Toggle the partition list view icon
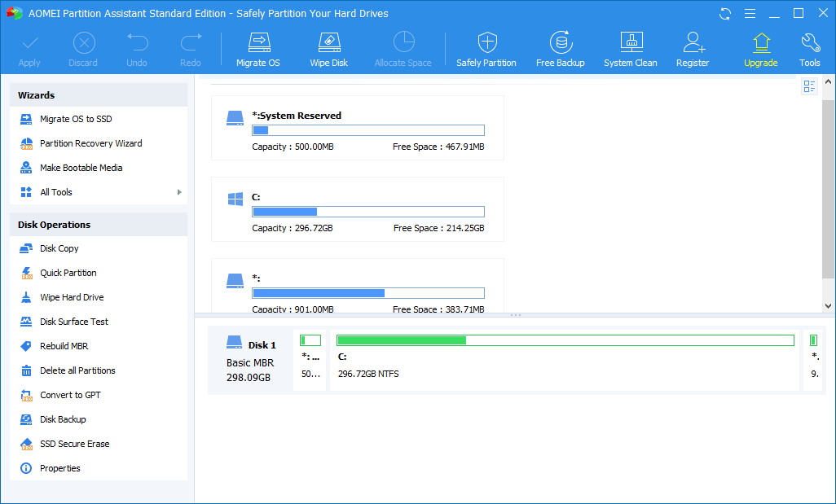This screenshot has width=836, height=504. coord(809,86)
